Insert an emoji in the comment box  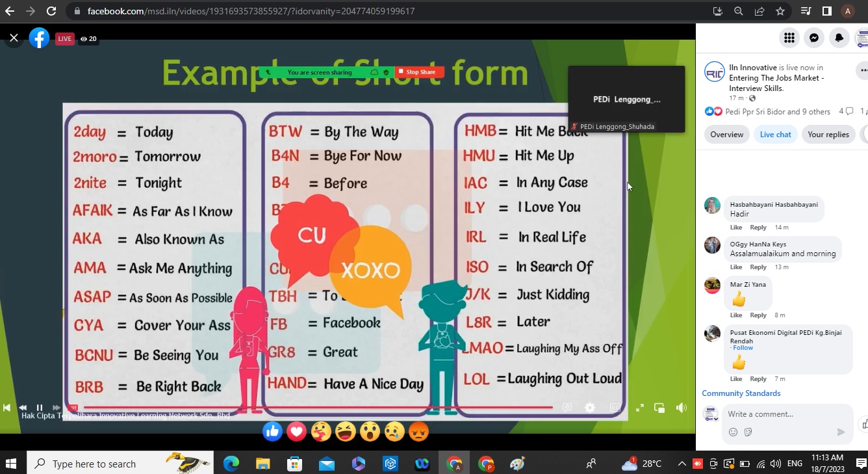[733, 432]
